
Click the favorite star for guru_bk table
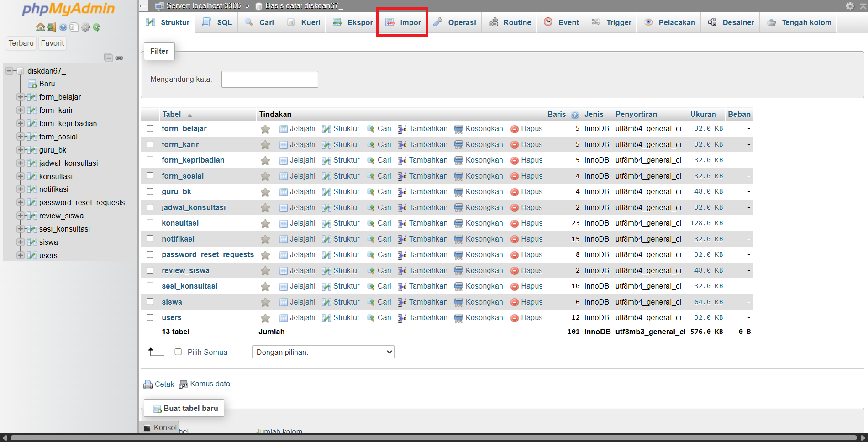(x=265, y=192)
